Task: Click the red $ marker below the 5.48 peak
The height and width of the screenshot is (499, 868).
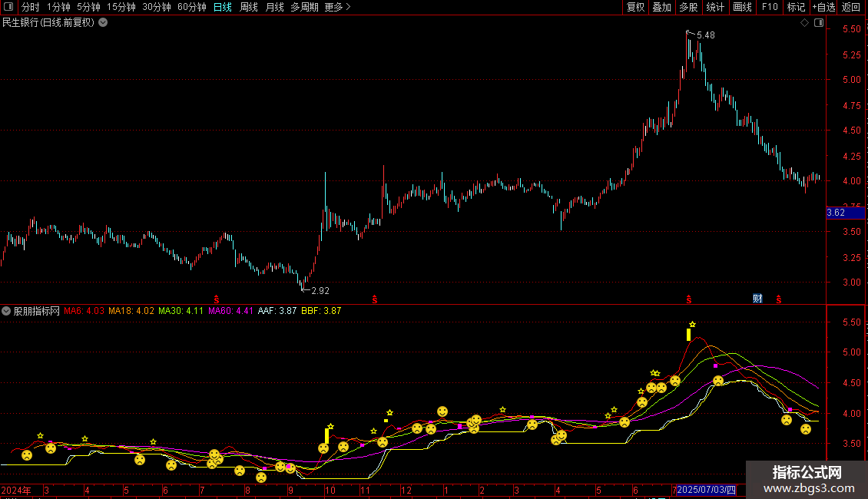Action: (689, 299)
